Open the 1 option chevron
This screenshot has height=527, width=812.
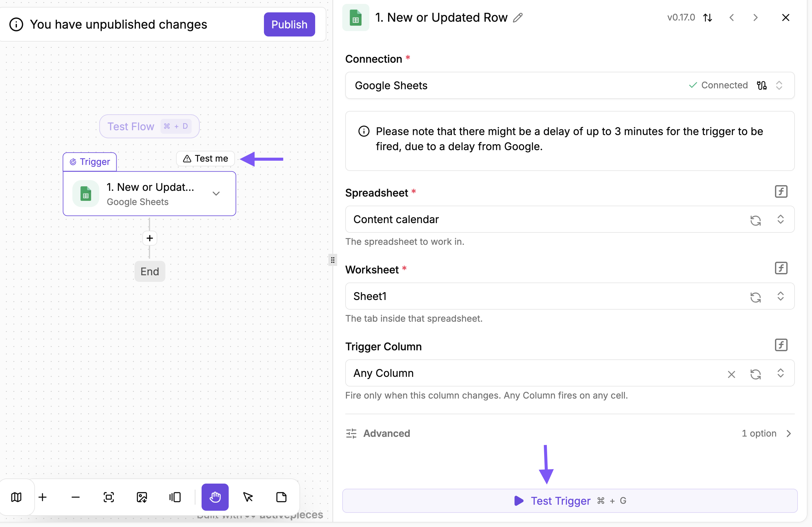coord(788,434)
